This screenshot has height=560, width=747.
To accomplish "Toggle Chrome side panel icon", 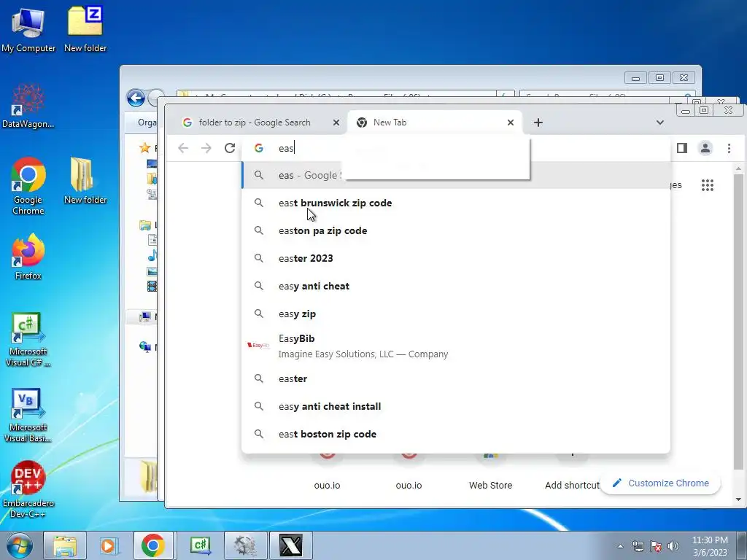I will tap(682, 148).
